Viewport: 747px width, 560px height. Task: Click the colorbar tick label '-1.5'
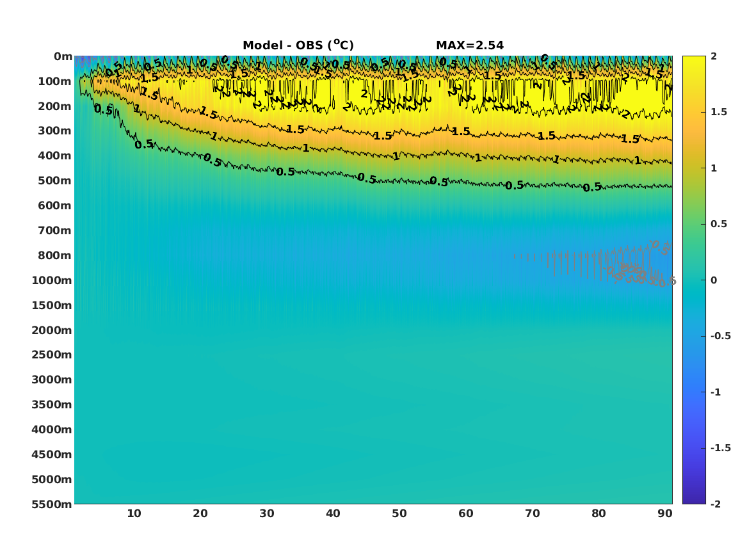pos(720,447)
